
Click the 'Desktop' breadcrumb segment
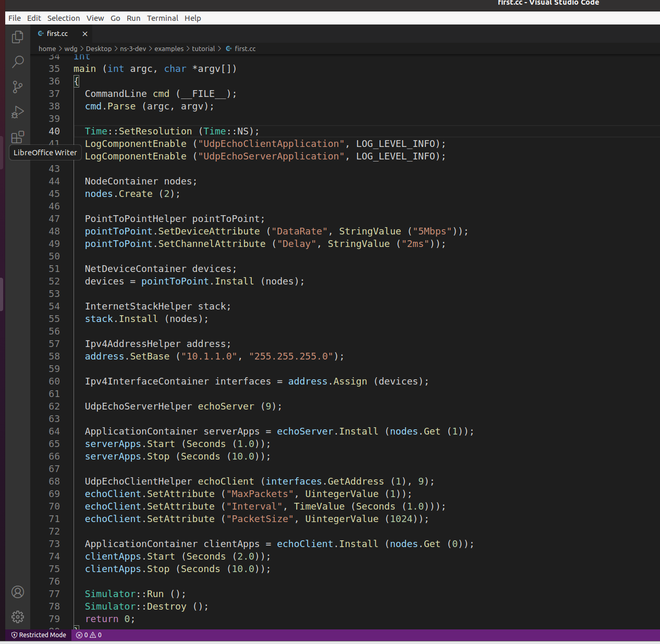tap(99, 48)
